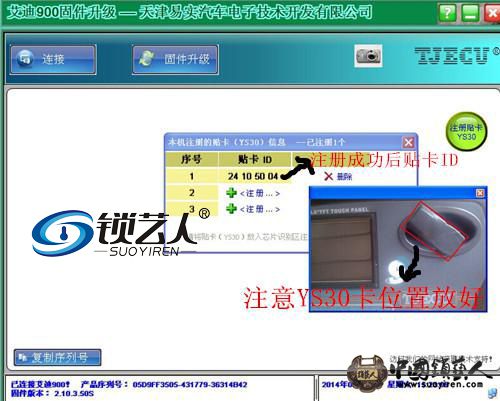Click the 贴卡 ID column header
Image resolution: width=500 pixels, height=401 pixels.
255,159
